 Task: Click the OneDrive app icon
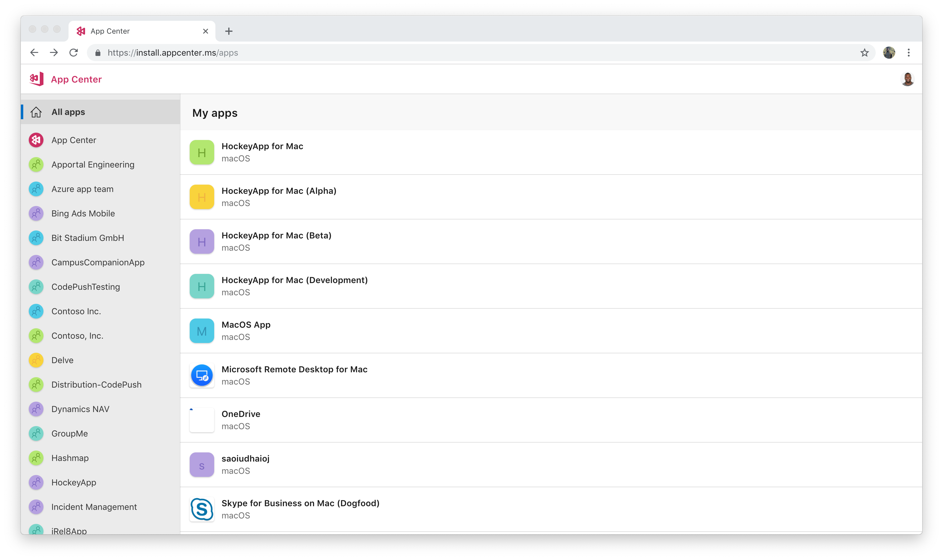[x=202, y=419]
